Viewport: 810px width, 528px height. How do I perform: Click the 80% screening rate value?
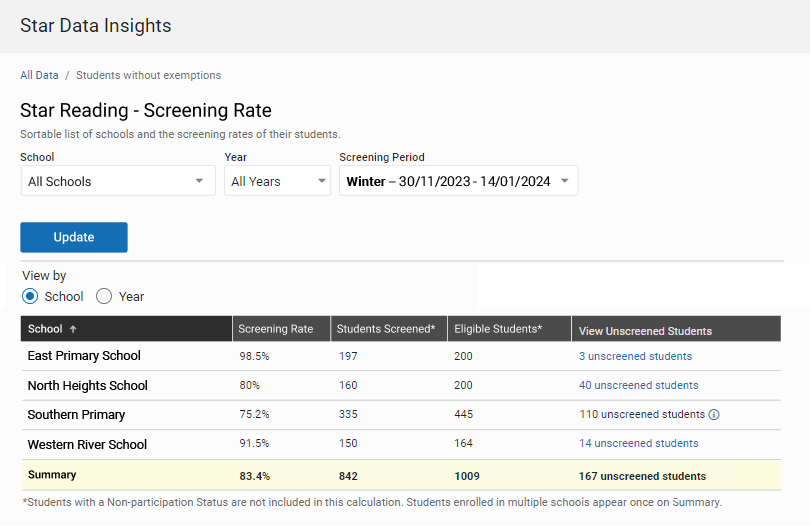coord(250,385)
